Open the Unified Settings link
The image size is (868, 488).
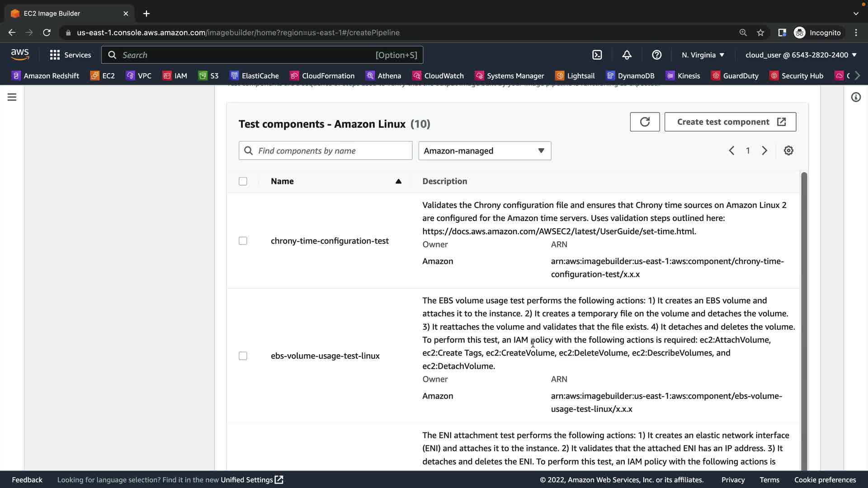tap(251, 480)
